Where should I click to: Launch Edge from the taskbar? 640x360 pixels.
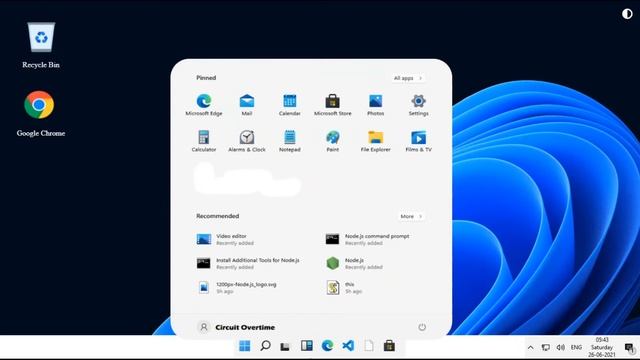[327, 346]
